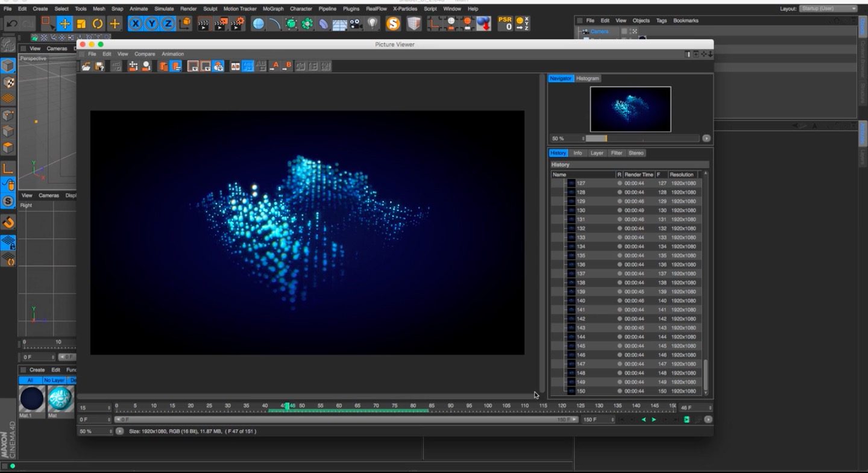Viewport: 868px width, 473px height.
Task: Select the Rotate tool
Action: click(x=97, y=23)
